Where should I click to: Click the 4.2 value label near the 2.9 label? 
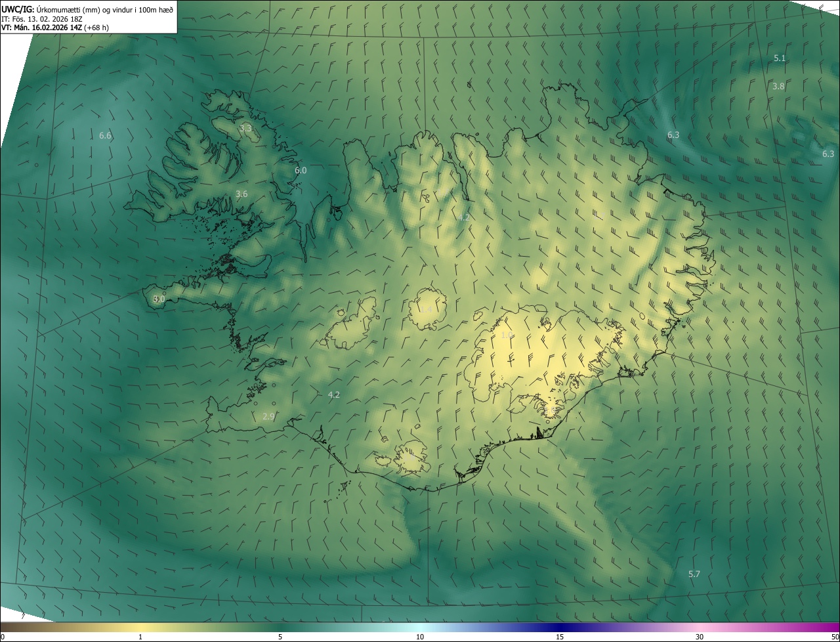coord(333,395)
